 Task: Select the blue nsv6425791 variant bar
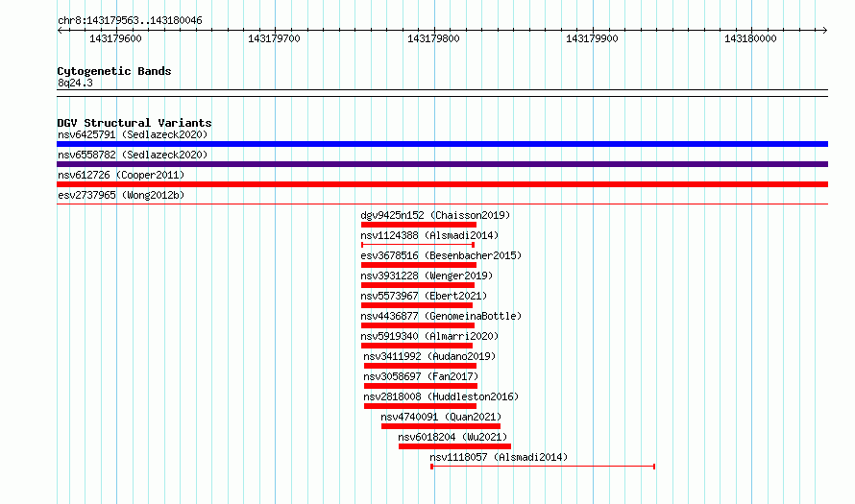442,144
